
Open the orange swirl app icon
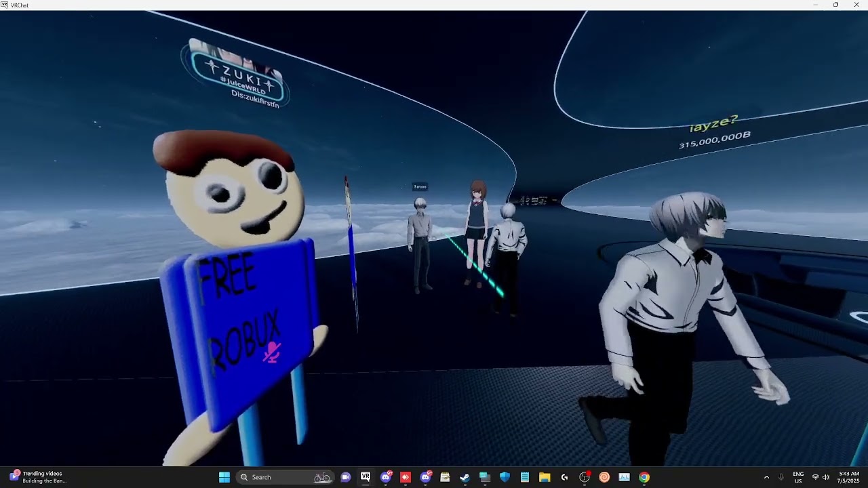point(604,477)
